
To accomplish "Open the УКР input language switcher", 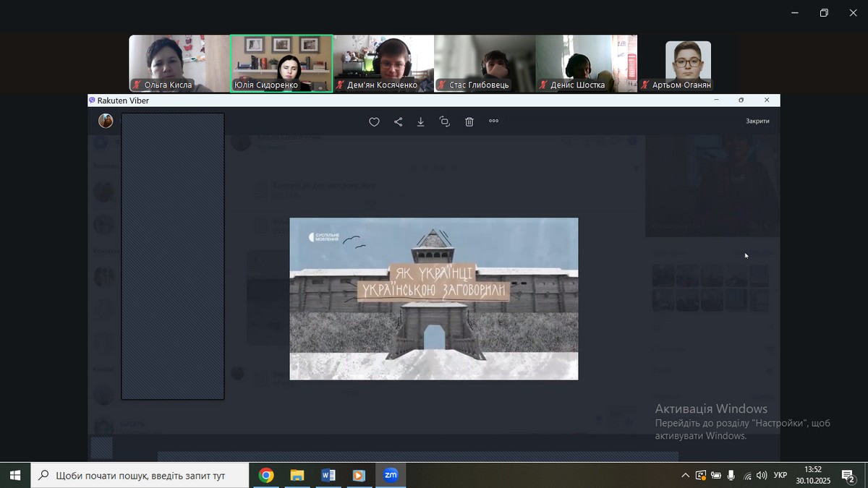I will [x=780, y=476].
